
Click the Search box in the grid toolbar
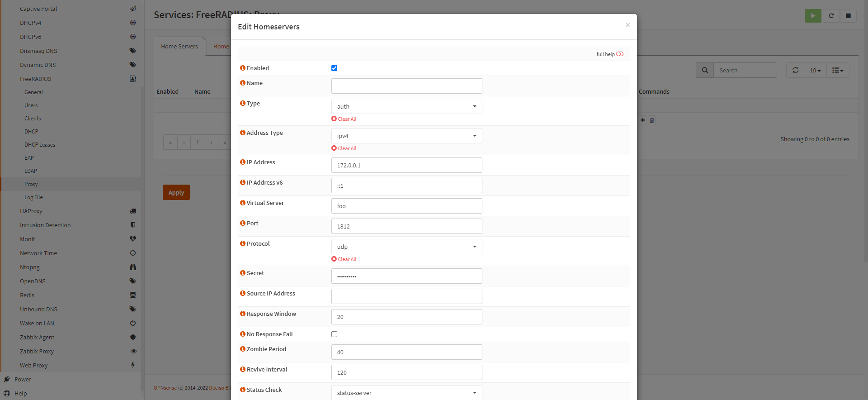pos(745,70)
